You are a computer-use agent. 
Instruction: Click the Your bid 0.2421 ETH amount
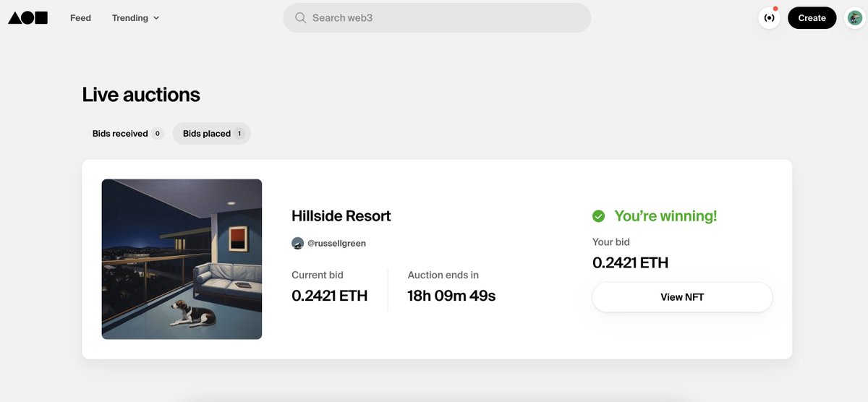(630, 263)
